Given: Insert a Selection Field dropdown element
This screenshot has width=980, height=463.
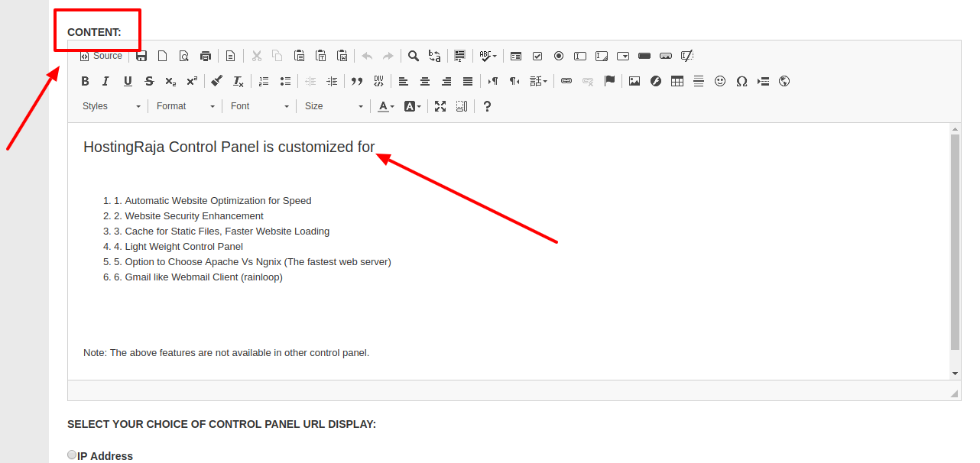Looking at the screenshot, I should pyautogui.click(x=623, y=56).
